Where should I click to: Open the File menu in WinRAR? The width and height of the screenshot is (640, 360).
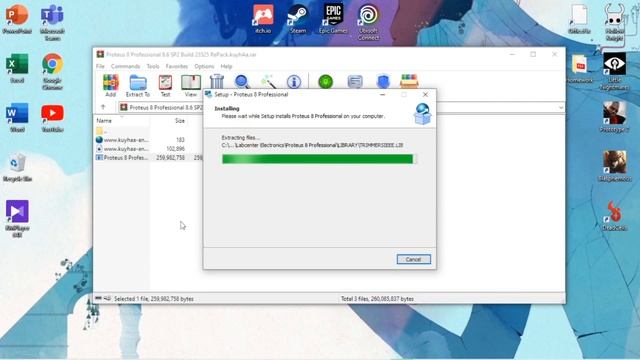tap(100, 66)
